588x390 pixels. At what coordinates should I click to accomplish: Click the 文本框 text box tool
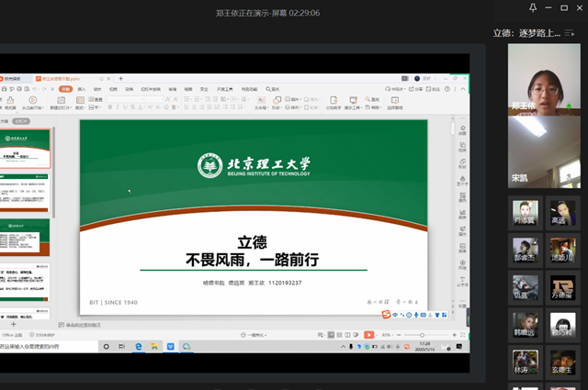260,103
